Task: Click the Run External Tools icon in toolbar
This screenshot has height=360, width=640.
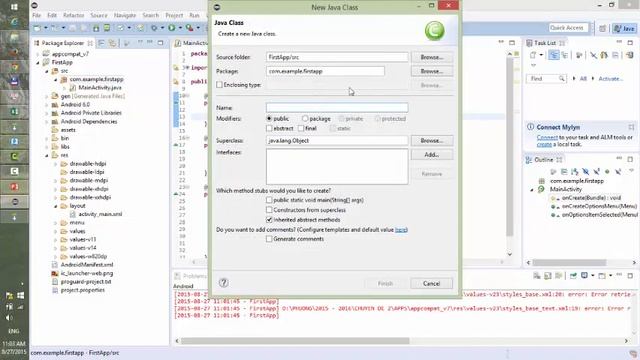Action: coord(189,28)
